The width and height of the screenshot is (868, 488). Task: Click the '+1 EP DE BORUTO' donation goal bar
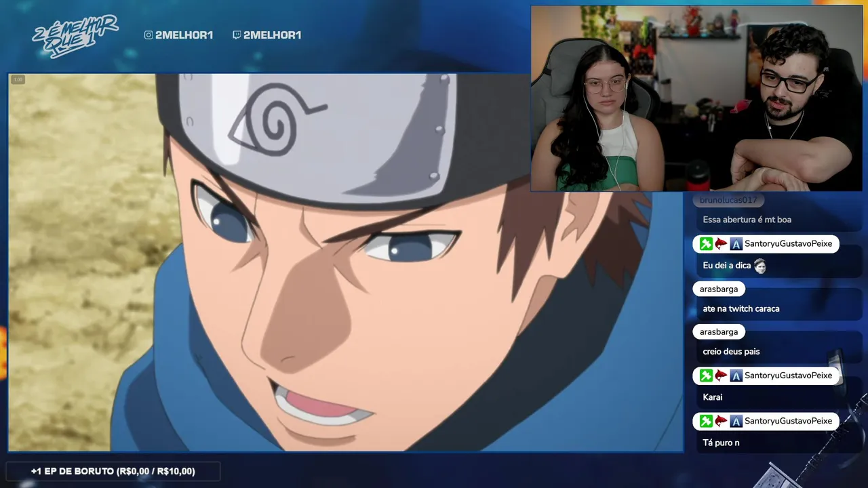point(113,471)
